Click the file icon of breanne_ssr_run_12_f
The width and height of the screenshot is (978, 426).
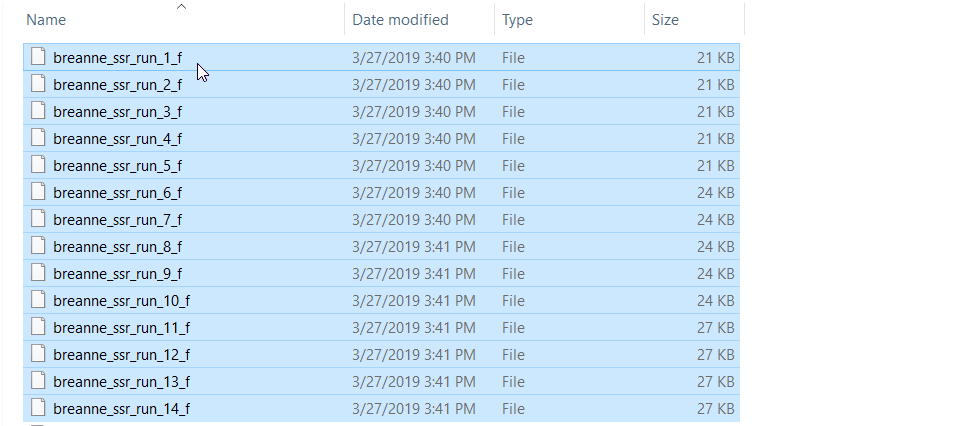coord(39,354)
